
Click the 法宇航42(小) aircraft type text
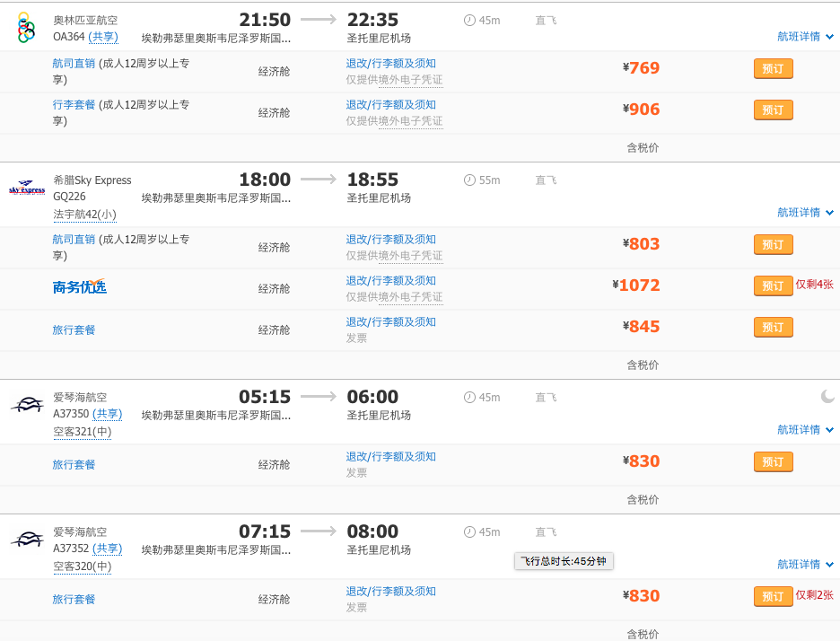coord(84,215)
